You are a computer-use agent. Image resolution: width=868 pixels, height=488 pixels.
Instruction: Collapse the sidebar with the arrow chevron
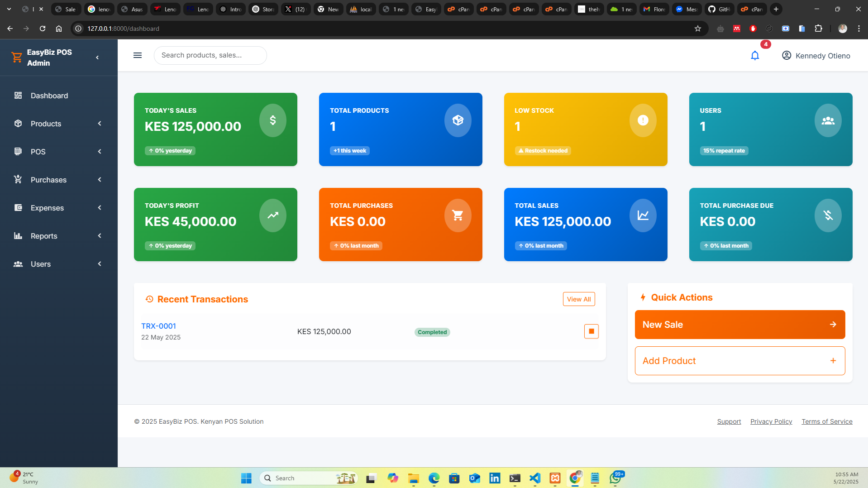tap(97, 57)
